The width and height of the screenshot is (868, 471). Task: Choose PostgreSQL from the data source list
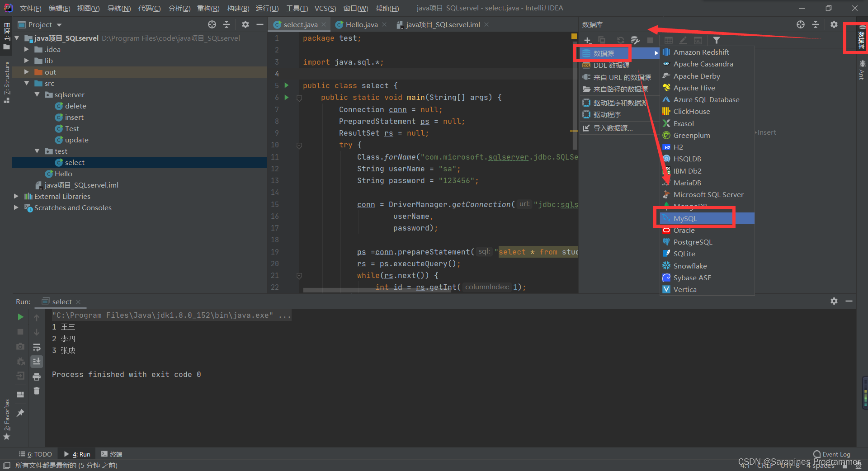(x=707, y=242)
